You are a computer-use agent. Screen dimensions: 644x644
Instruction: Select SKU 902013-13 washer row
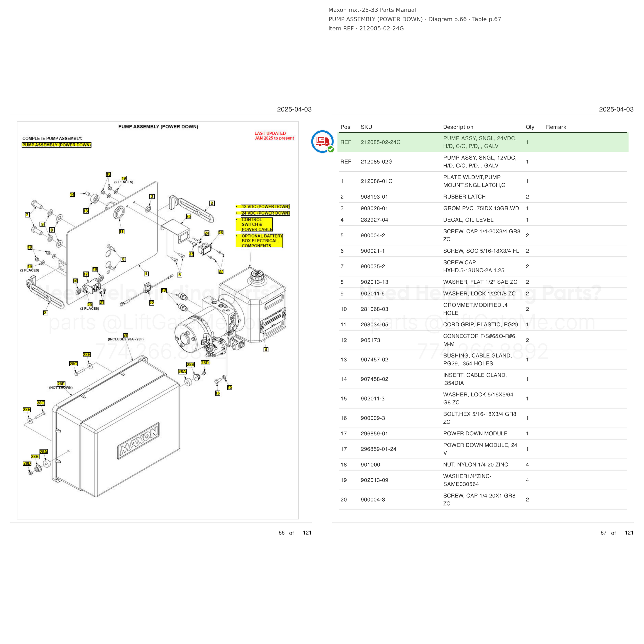[483, 282]
